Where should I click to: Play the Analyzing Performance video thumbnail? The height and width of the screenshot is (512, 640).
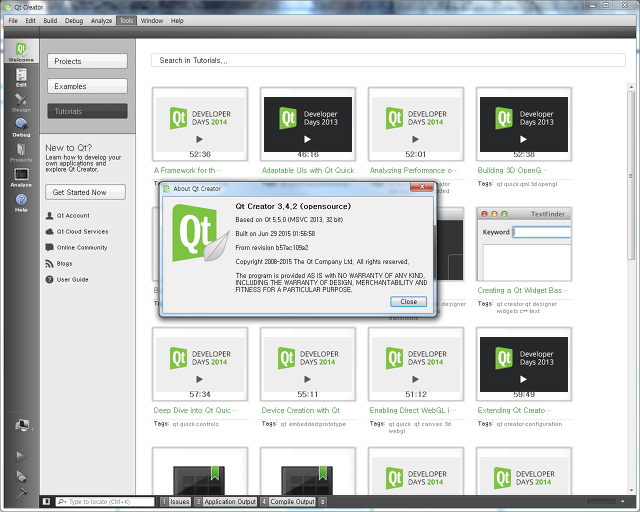[416, 125]
